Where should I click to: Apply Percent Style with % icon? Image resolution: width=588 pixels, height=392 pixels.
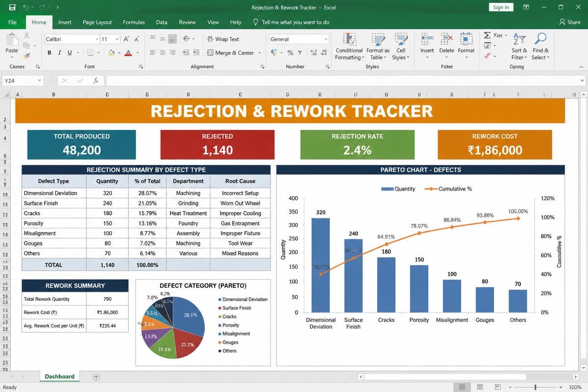(290, 53)
